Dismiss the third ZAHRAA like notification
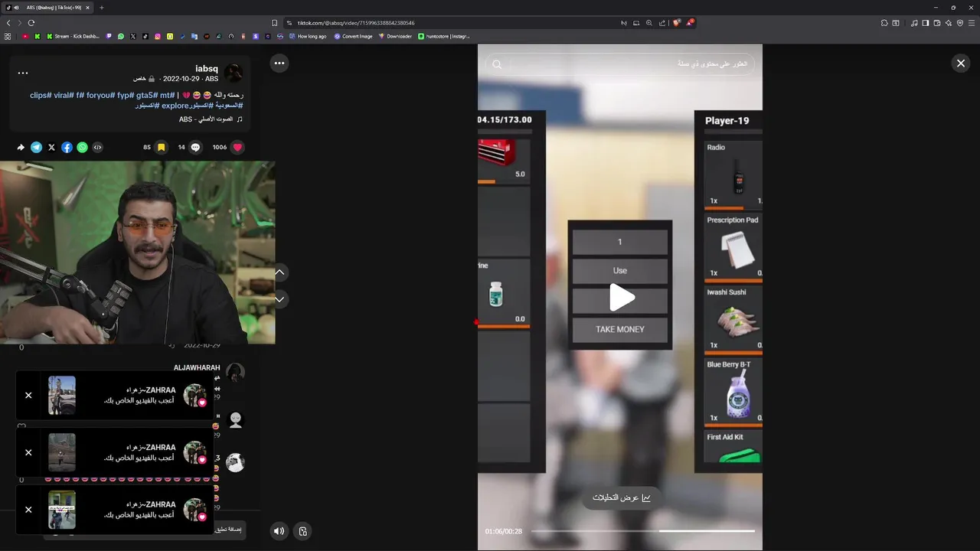This screenshot has height=551, width=980. (28, 510)
